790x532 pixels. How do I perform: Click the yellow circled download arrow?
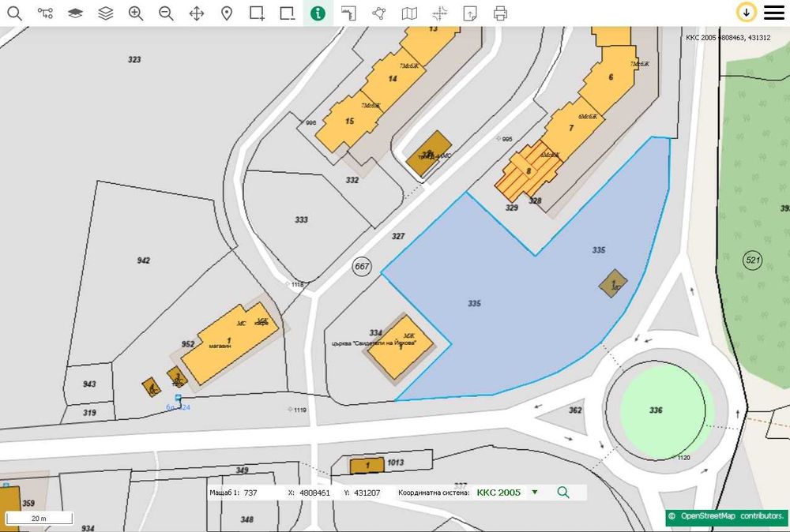pyautogui.click(x=747, y=13)
